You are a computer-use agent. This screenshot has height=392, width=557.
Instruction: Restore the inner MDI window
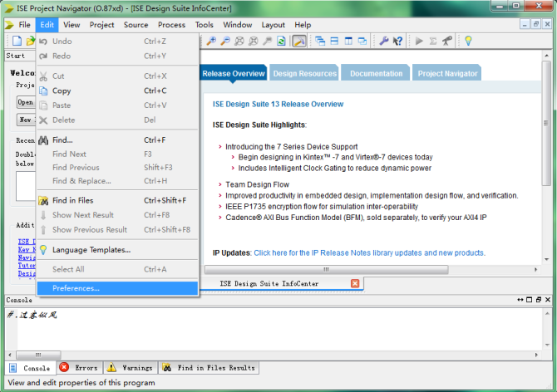(x=536, y=24)
